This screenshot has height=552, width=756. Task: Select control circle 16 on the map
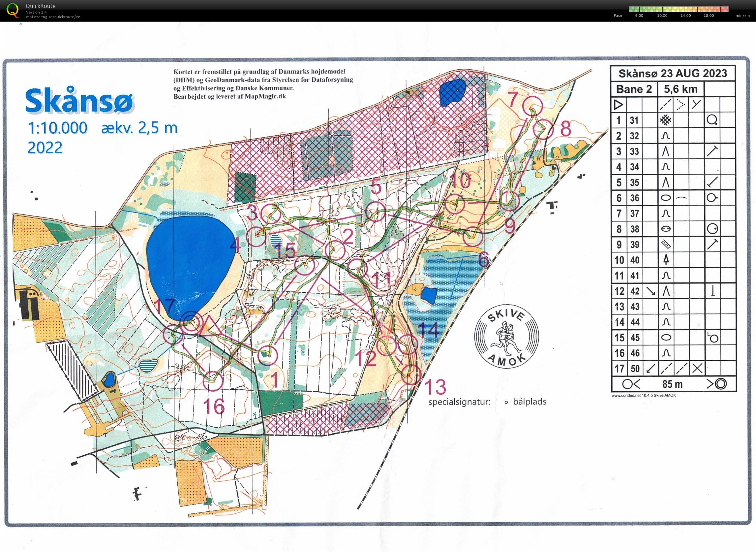(213, 380)
